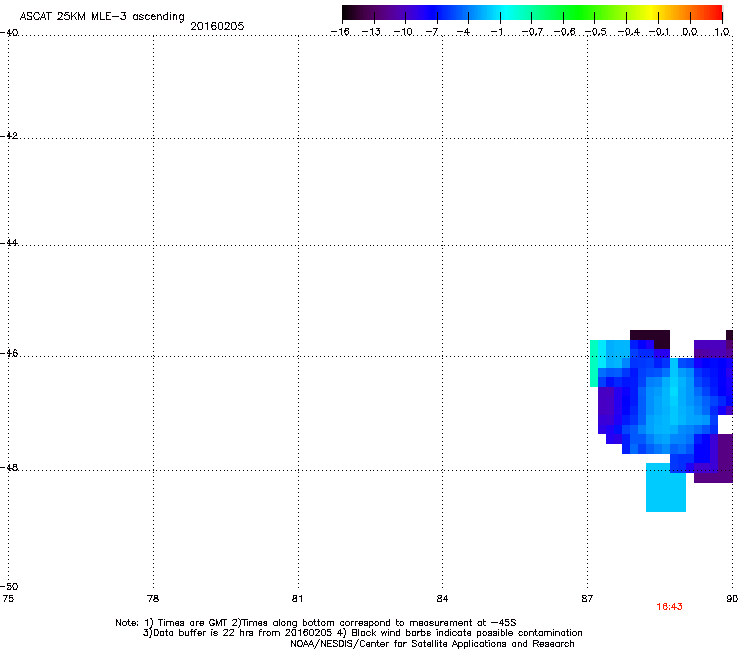Click the date label 20160205
Screen dimensions: 740x650
217,26
